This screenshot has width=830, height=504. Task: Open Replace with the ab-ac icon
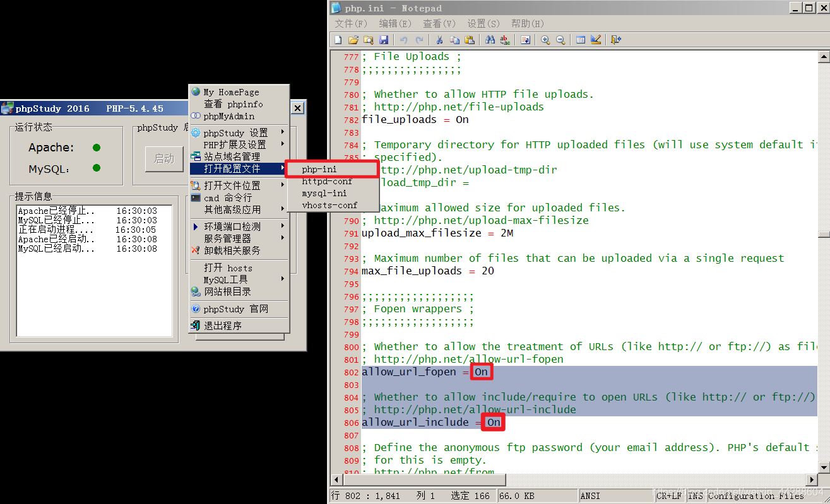pos(505,40)
